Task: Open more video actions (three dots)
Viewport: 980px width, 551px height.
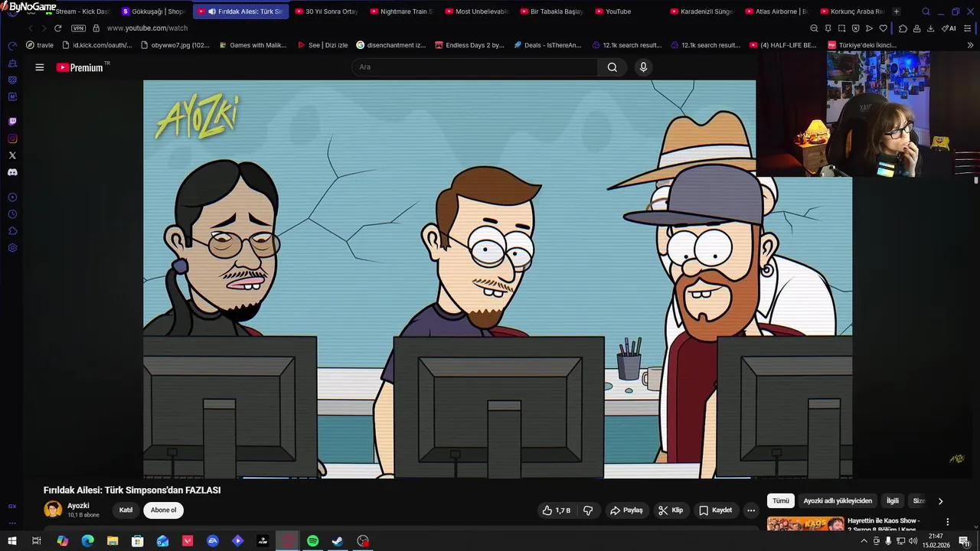Action: pos(751,510)
